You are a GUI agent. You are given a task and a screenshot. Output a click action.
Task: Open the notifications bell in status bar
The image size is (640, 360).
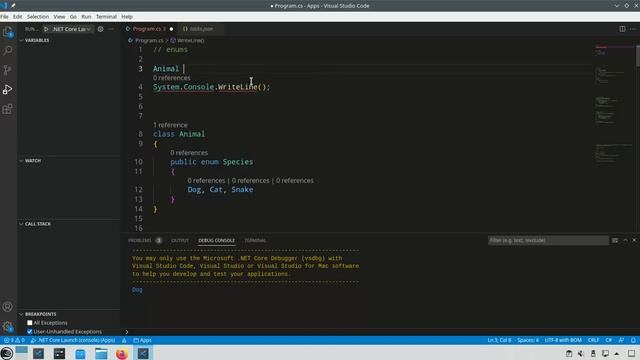633,340
